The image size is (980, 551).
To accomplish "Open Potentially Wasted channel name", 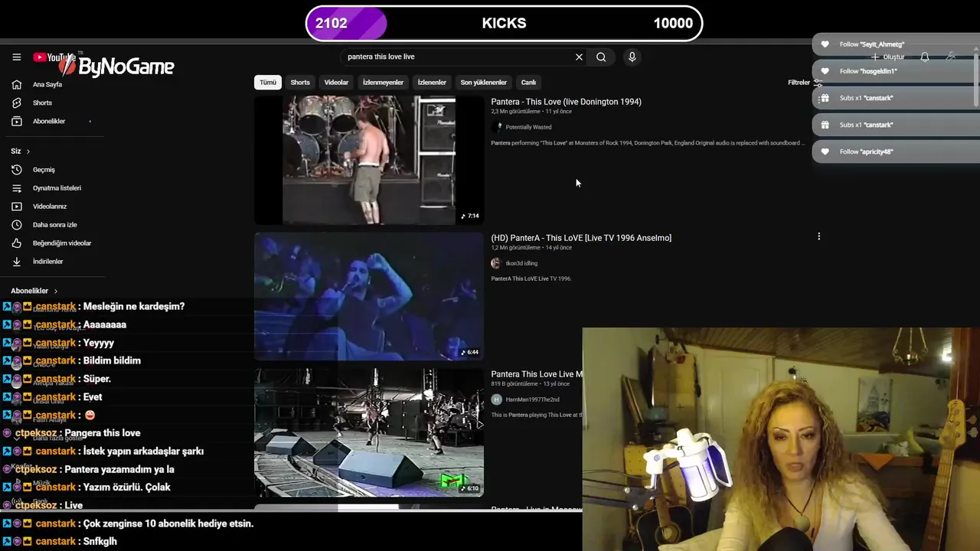I will click(x=528, y=127).
